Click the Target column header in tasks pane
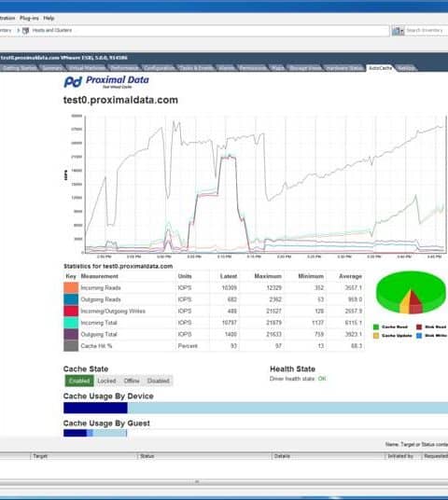The image size is (448, 500). pyautogui.click(x=40, y=456)
